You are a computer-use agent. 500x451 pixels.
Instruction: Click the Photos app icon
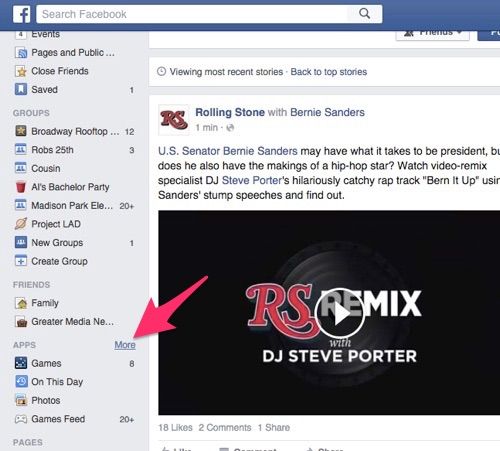click(x=21, y=400)
